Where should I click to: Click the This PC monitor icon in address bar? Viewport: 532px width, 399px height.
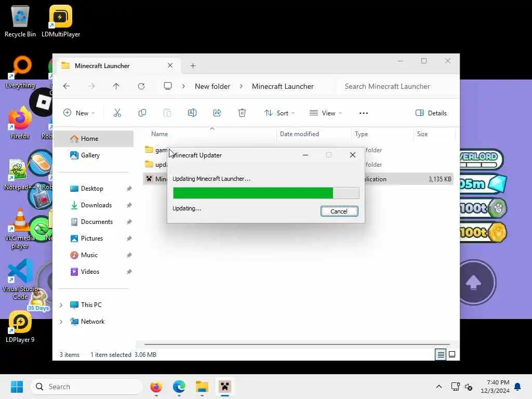coord(168,86)
